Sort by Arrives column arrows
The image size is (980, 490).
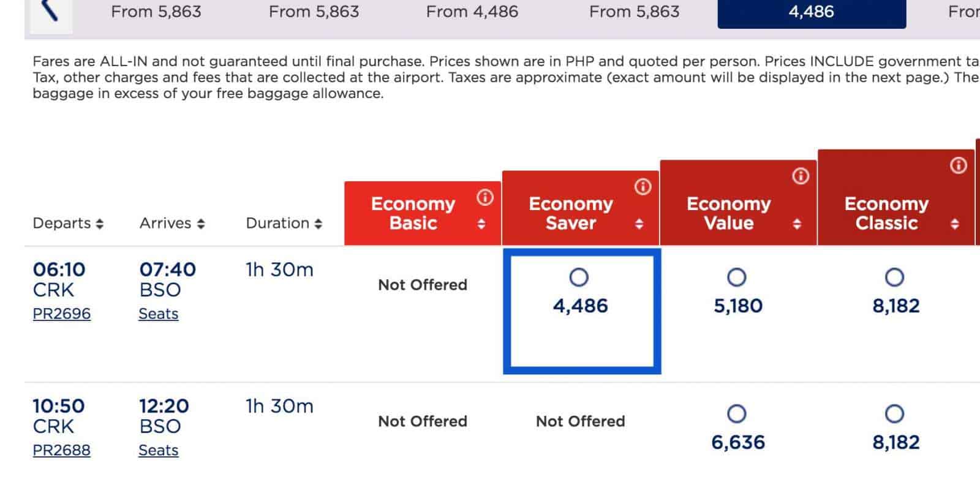pyautogui.click(x=200, y=224)
